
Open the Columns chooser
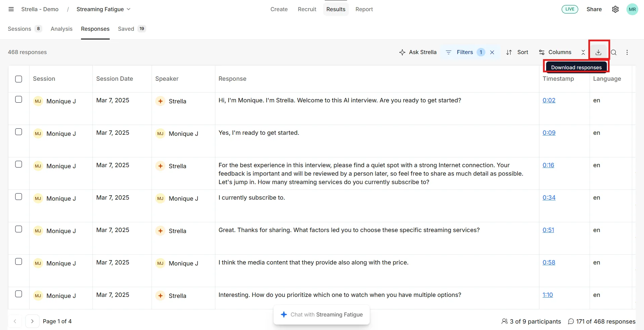(555, 52)
